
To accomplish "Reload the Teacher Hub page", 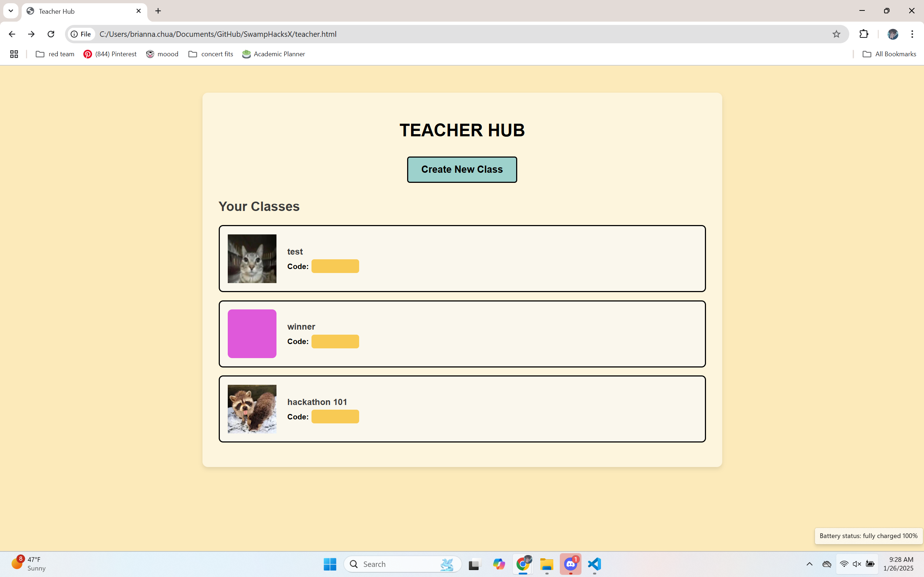I will coord(51,34).
